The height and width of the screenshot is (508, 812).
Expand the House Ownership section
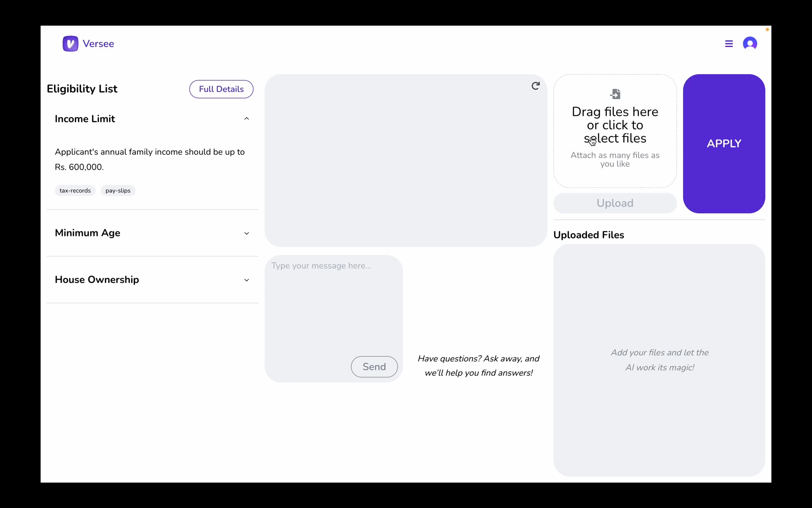[x=247, y=280]
